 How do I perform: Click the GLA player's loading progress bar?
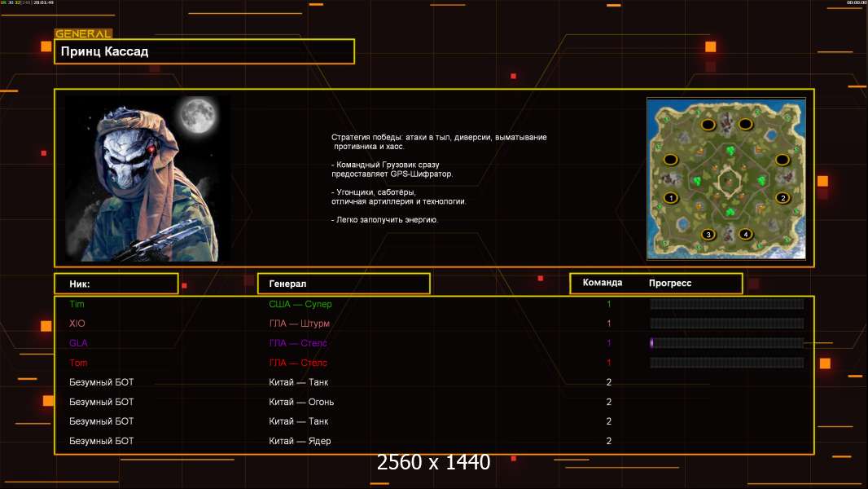tap(726, 343)
